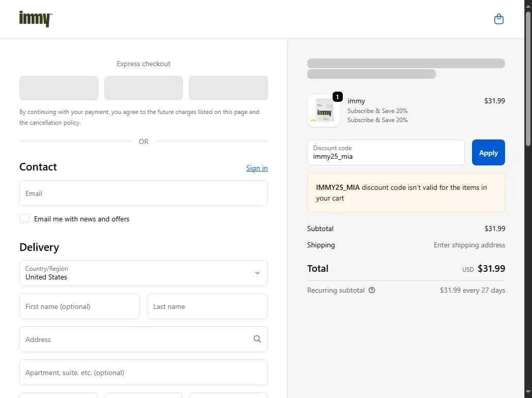
Task: Click the 'Express checkout' heading
Action: coord(143,64)
